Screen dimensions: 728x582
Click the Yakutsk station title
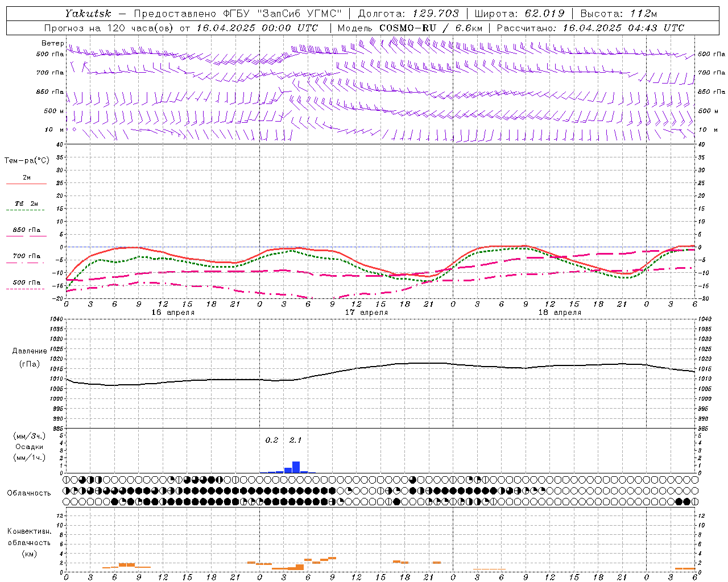[88, 14]
